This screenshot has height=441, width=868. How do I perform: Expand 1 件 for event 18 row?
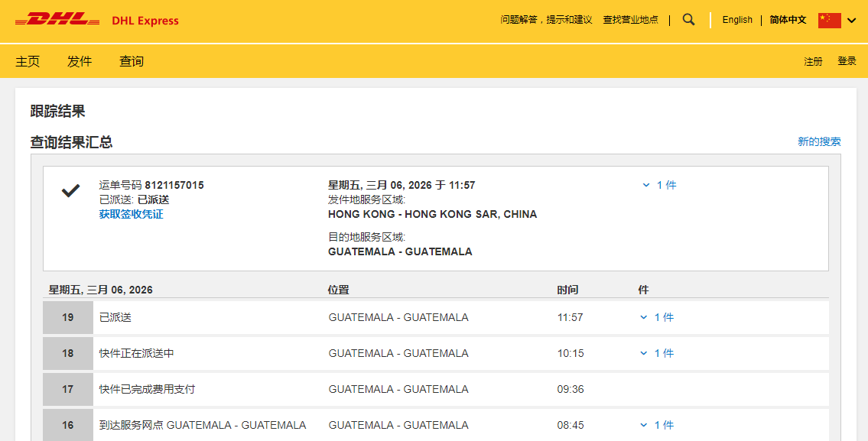click(657, 353)
